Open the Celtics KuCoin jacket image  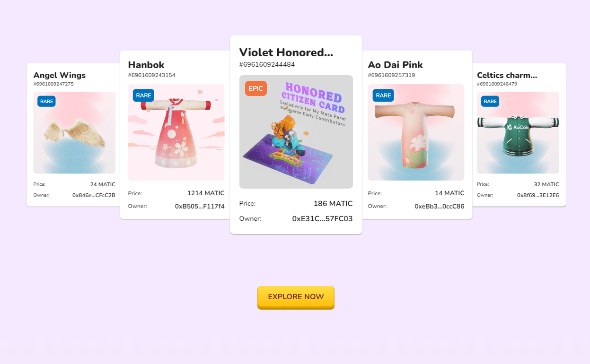click(518, 132)
